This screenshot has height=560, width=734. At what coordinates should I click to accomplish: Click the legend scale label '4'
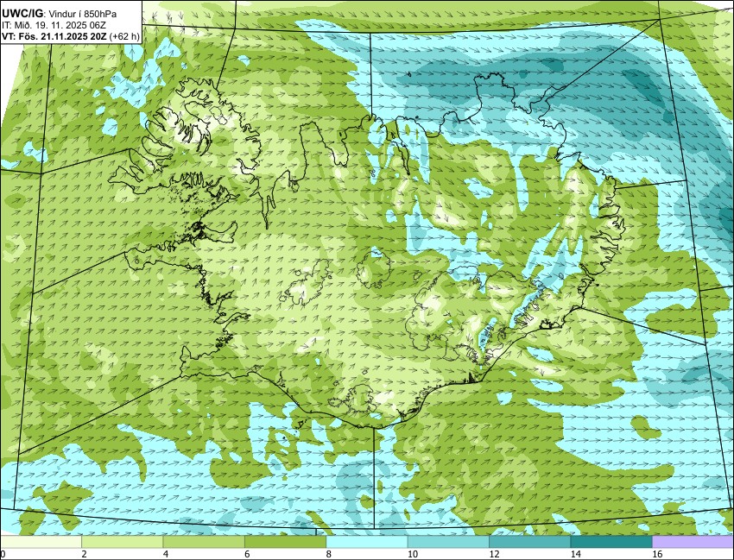click(x=166, y=554)
